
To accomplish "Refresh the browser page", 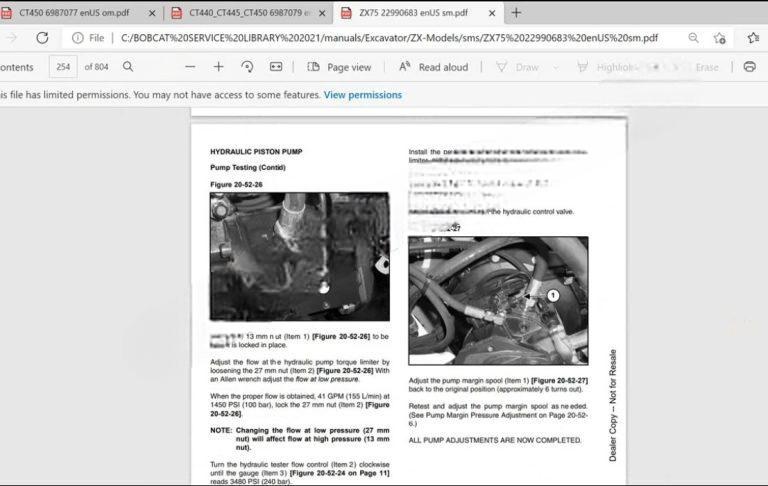I will (42, 38).
